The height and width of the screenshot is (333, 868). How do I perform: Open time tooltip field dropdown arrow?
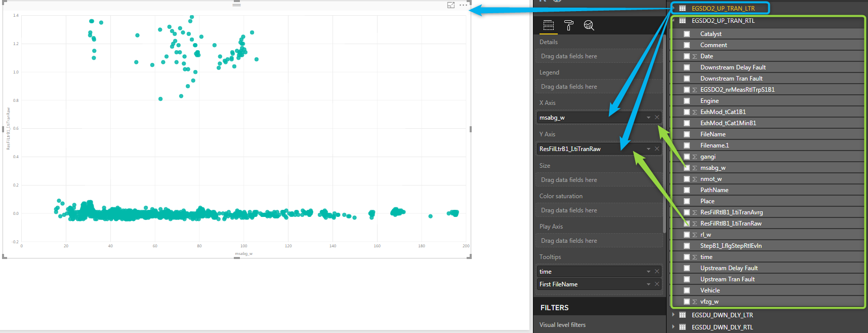pos(648,272)
